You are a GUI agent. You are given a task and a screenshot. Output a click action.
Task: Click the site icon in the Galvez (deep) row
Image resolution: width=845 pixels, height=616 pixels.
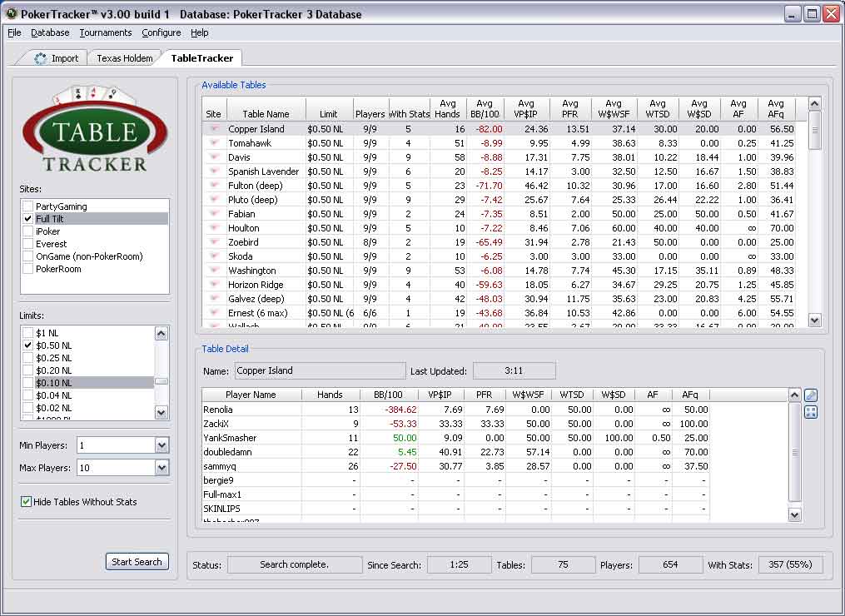[x=215, y=299]
